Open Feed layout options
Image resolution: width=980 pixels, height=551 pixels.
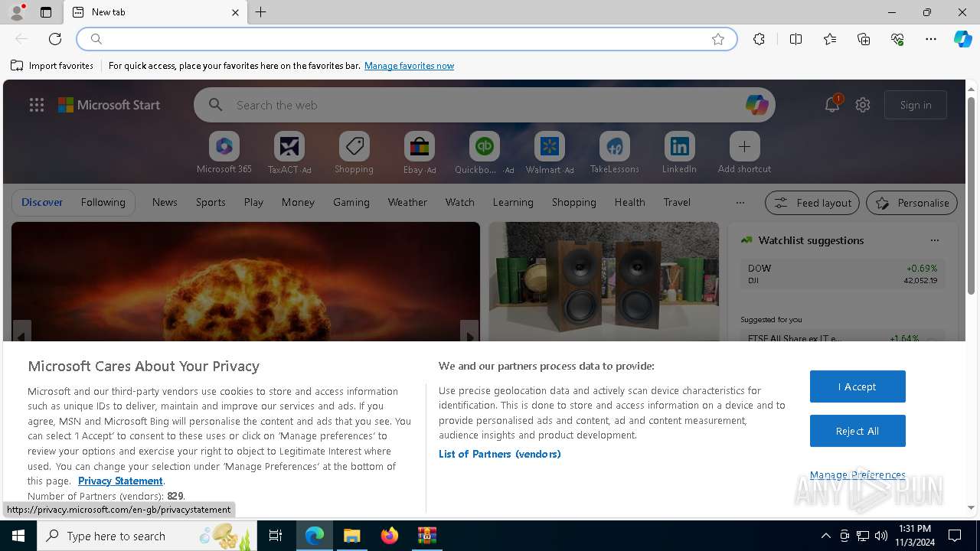(812, 203)
